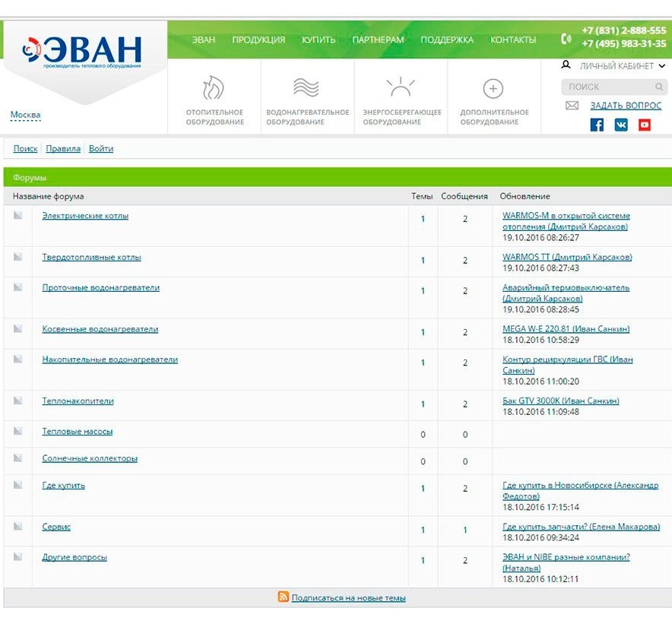Screen dimensions: 672x627
Task: Open the VK social network icon
Action: 621,125
